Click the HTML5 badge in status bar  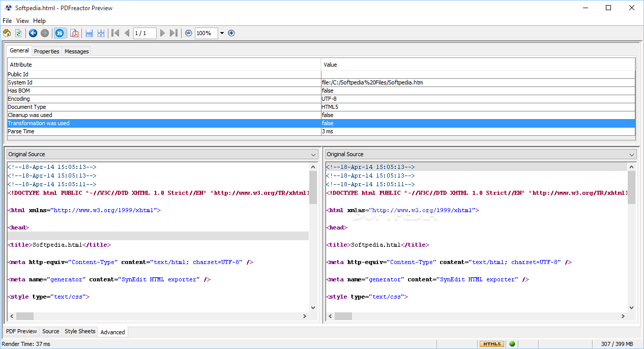pyautogui.click(x=492, y=344)
